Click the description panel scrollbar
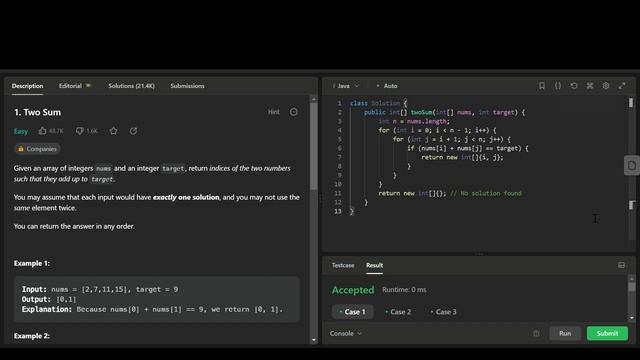Image resolution: width=640 pixels, height=360 pixels. (x=313, y=147)
